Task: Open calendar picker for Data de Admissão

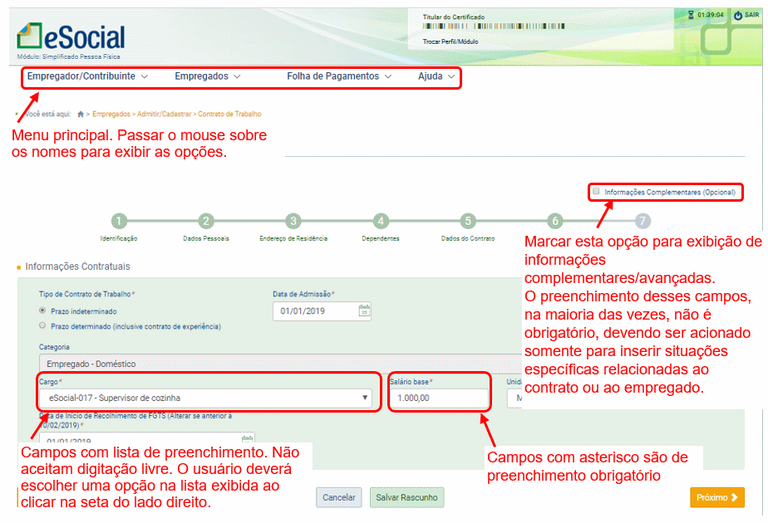Action: point(364,310)
